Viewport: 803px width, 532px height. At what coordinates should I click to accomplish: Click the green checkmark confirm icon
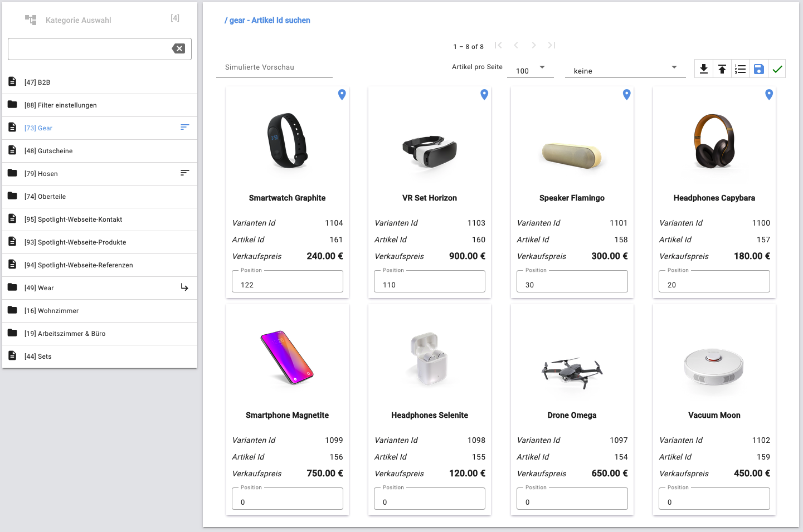tap(777, 69)
